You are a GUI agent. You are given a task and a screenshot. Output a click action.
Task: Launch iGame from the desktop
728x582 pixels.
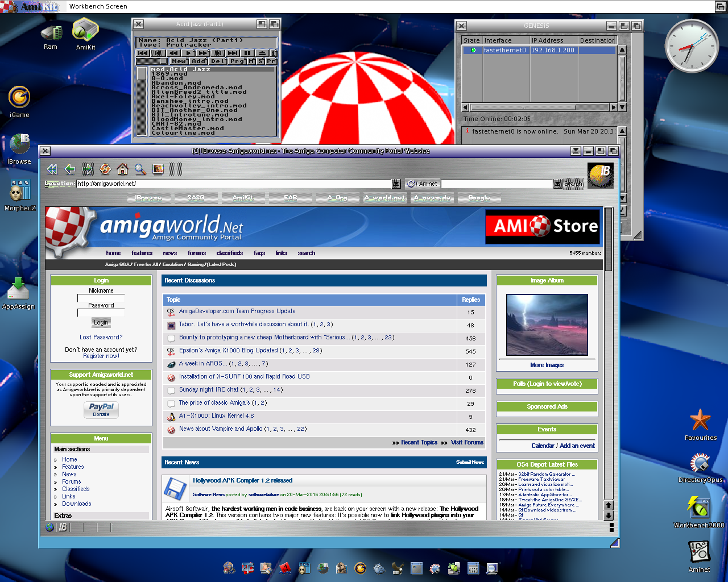tap(19, 102)
